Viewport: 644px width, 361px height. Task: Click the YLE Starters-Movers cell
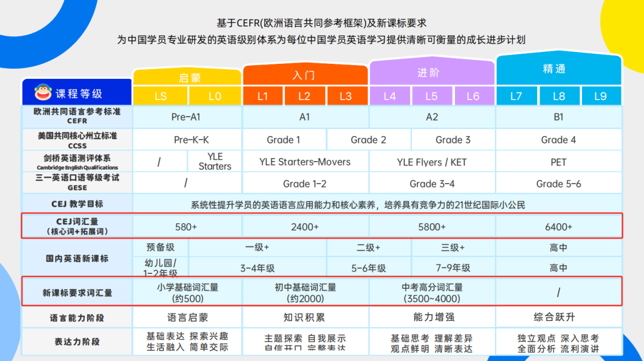click(305, 162)
